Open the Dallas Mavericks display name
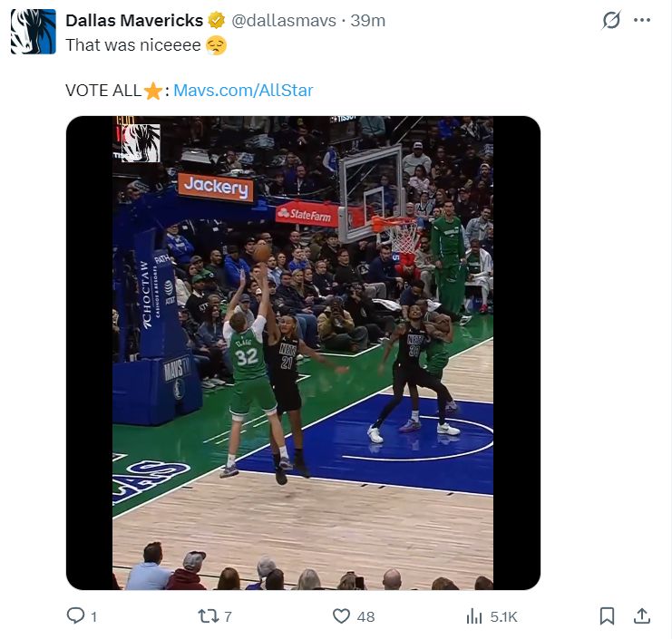This screenshot has width=672, height=639. click(134, 20)
